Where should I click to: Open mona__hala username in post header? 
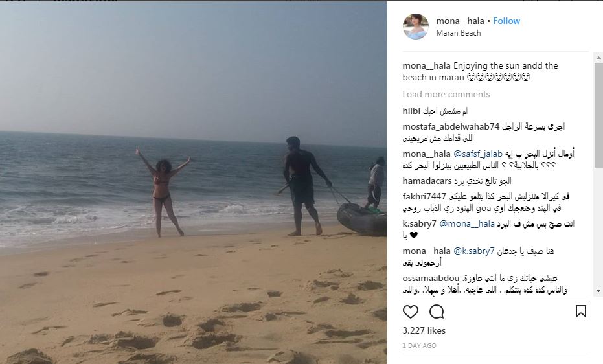pyautogui.click(x=460, y=21)
